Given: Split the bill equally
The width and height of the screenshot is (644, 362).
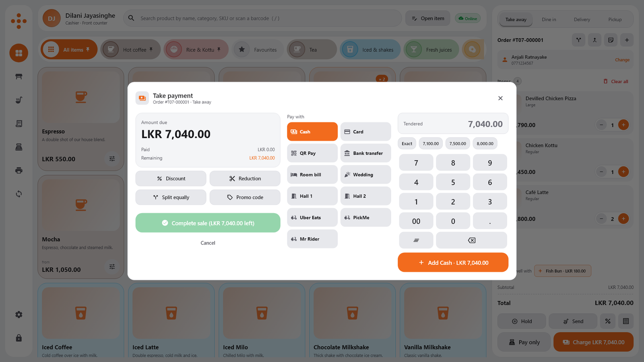Looking at the screenshot, I should coord(171,197).
